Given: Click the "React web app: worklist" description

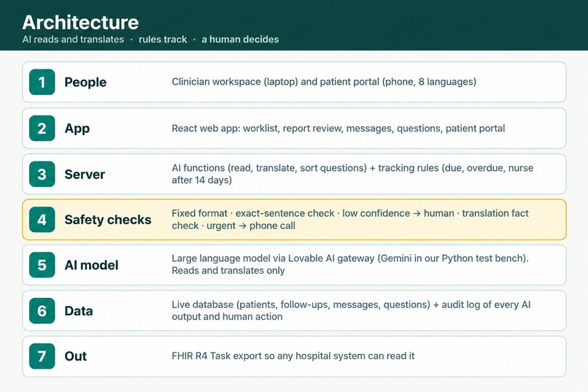Looking at the screenshot, I should coord(339,128).
